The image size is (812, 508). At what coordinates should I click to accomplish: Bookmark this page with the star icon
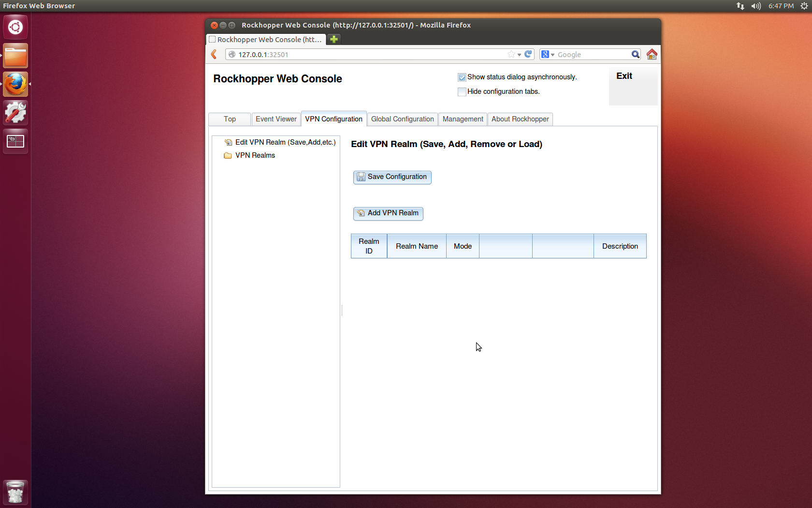pos(511,54)
